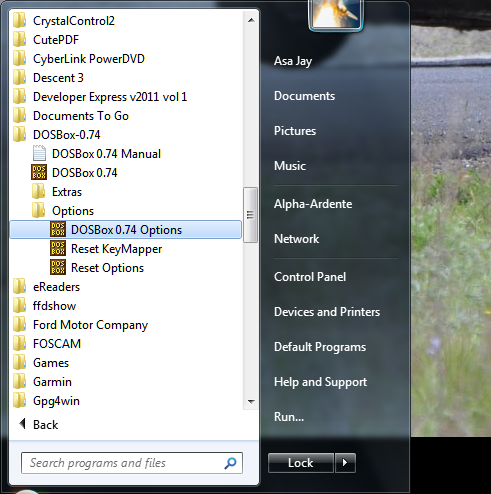The image size is (491, 494).
Task: Expand the Ford Motor Company folder label
Action: (x=90, y=325)
